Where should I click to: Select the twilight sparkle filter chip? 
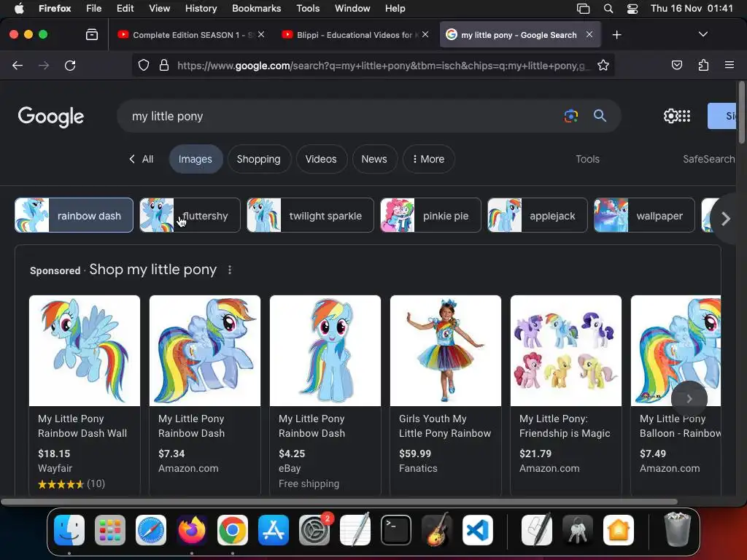pos(310,215)
